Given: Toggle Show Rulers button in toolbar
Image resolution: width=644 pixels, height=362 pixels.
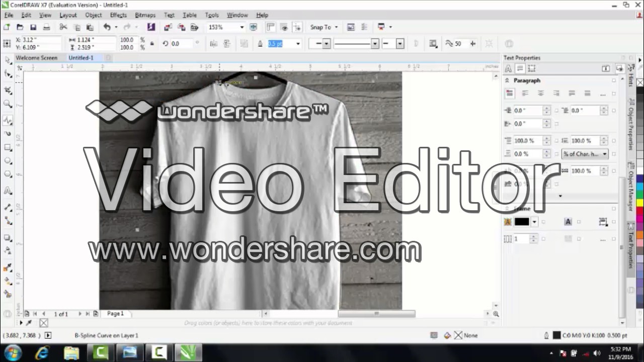Looking at the screenshot, I should pos(271,27).
